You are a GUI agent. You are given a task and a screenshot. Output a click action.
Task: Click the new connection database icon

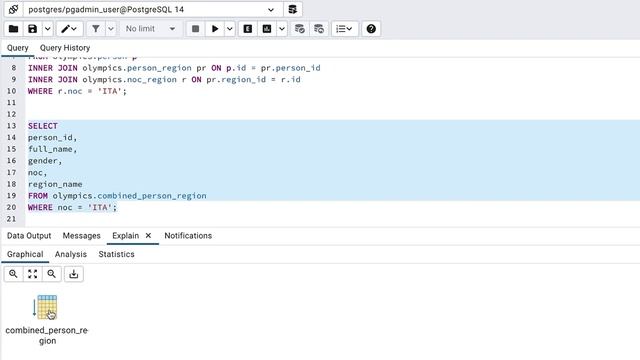click(293, 9)
